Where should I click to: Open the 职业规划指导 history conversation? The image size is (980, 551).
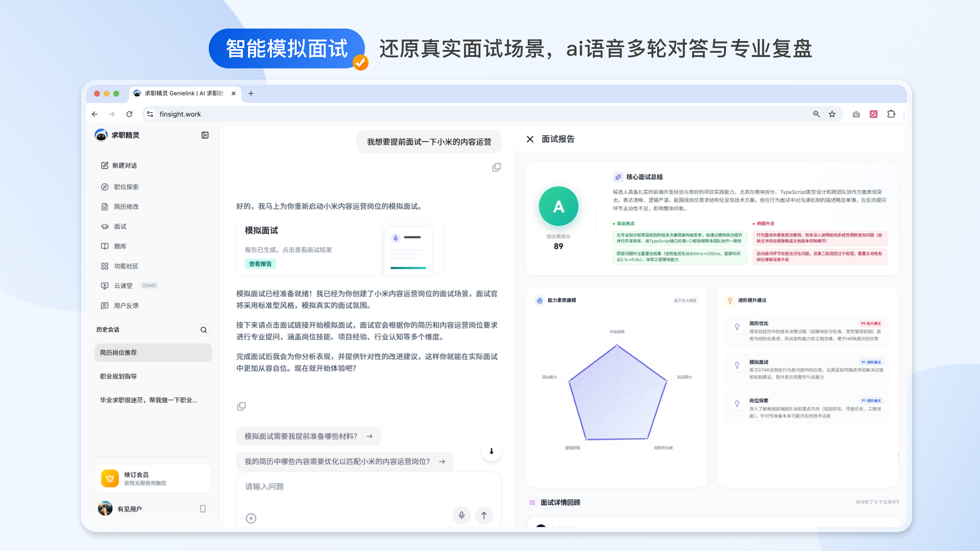(x=153, y=376)
